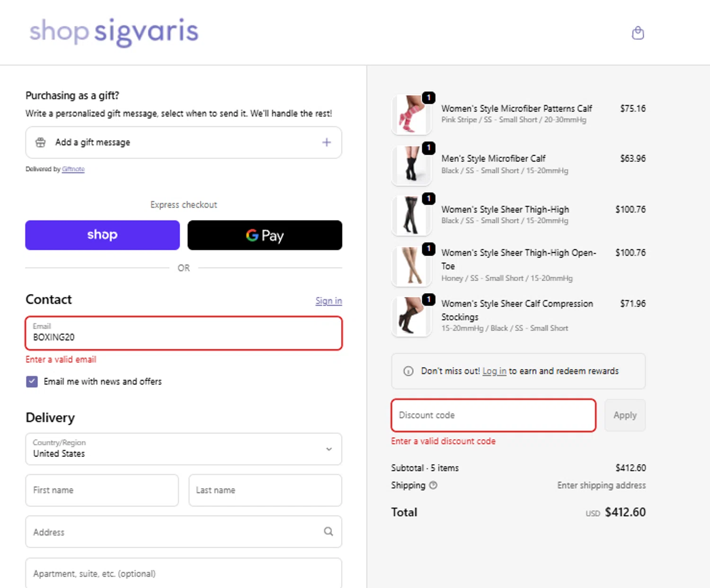Click Enter shipping address text
This screenshot has width=710, height=588.
[x=601, y=485]
